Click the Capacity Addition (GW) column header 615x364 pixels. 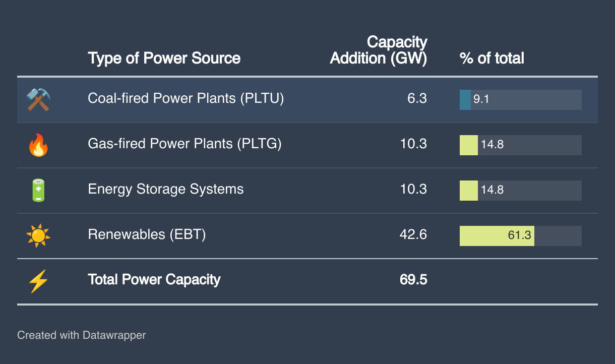(379, 50)
